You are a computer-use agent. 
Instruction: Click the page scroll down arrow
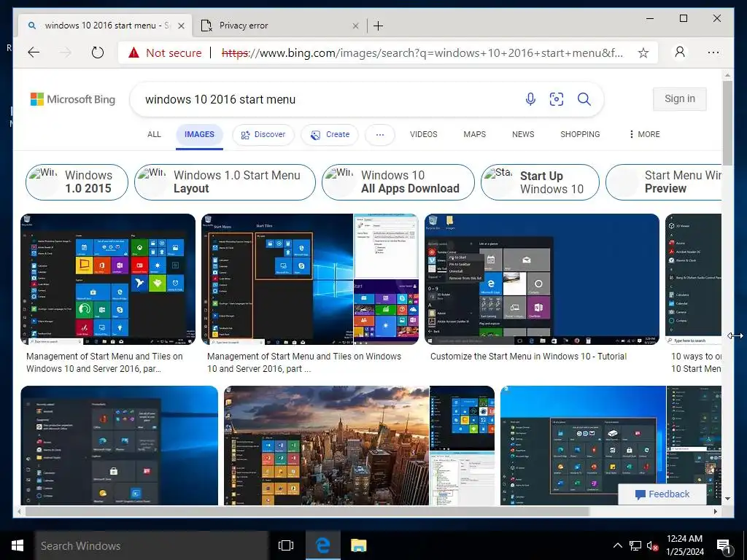click(727, 499)
